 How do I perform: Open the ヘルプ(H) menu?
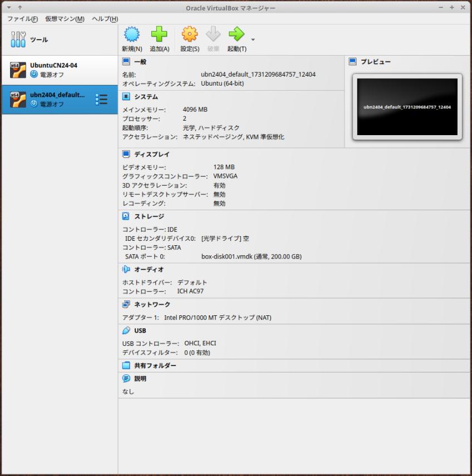pos(105,19)
